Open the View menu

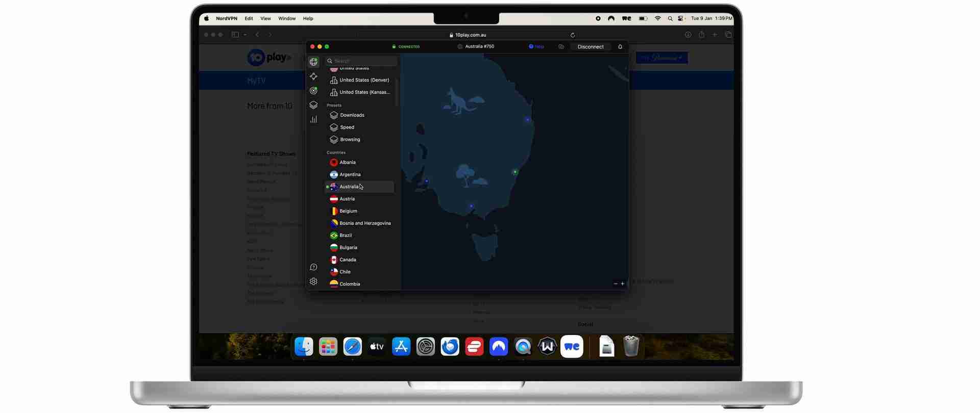(x=266, y=18)
